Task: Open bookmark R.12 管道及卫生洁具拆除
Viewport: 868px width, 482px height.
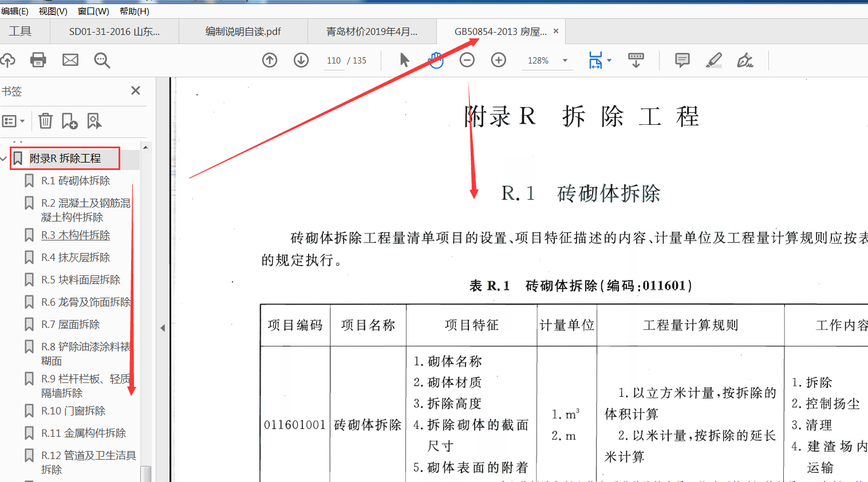Action: 89,463
